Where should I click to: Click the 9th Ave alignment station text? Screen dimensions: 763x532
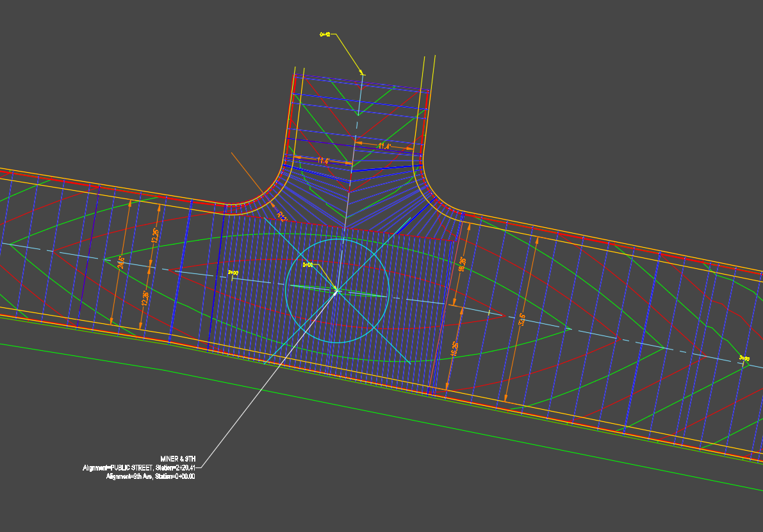pos(151,477)
